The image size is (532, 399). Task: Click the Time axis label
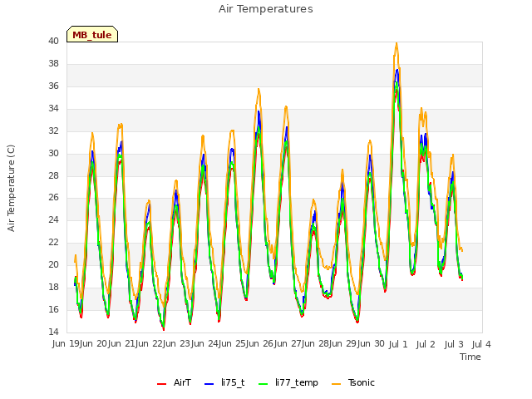tap(470, 357)
